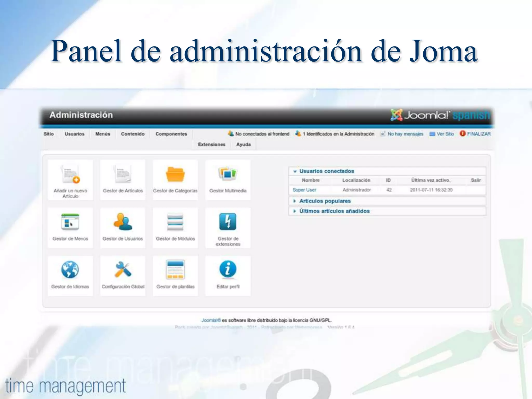Click the No hay mensajes envelope icon
This screenshot has width=532, height=399.
point(383,134)
